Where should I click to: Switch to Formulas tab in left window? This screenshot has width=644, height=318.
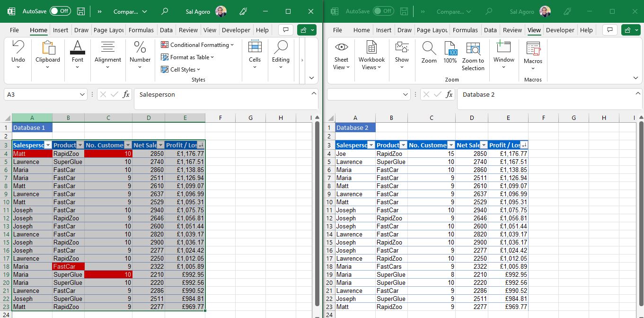[x=141, y=30]
